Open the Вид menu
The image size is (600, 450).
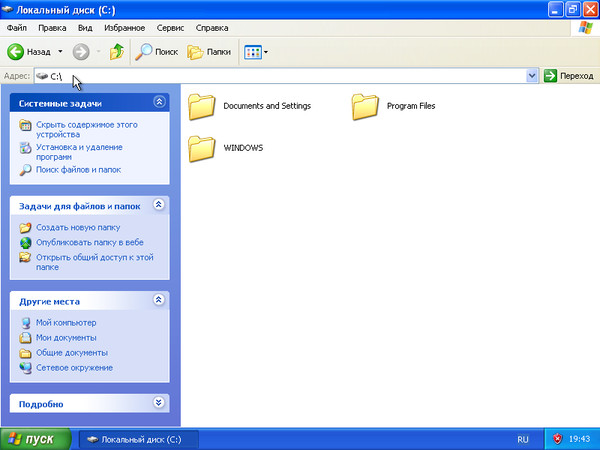[85, 28]
